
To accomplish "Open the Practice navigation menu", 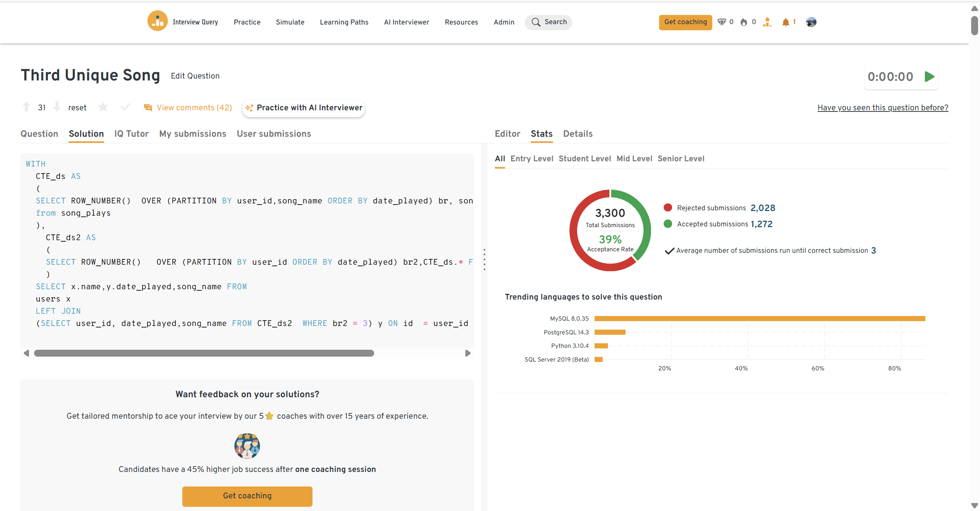I will click(x=247, y=22).
